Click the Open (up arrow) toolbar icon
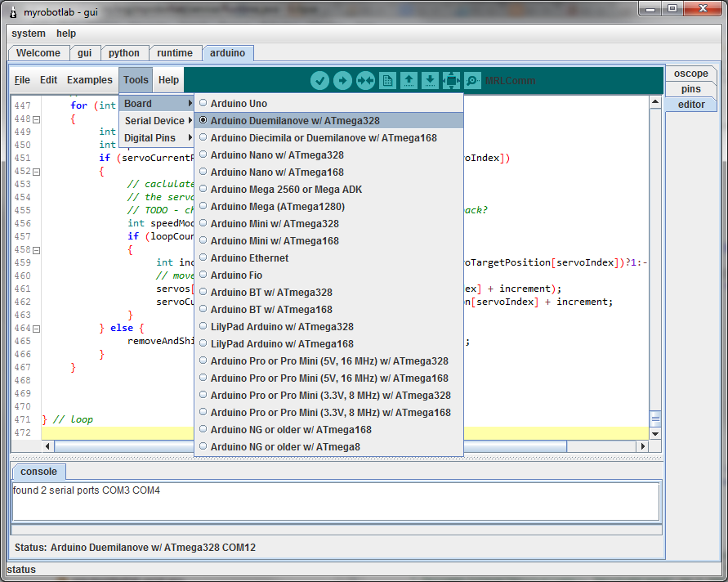This screenshot has height=582, width=728. pos(409,81)
